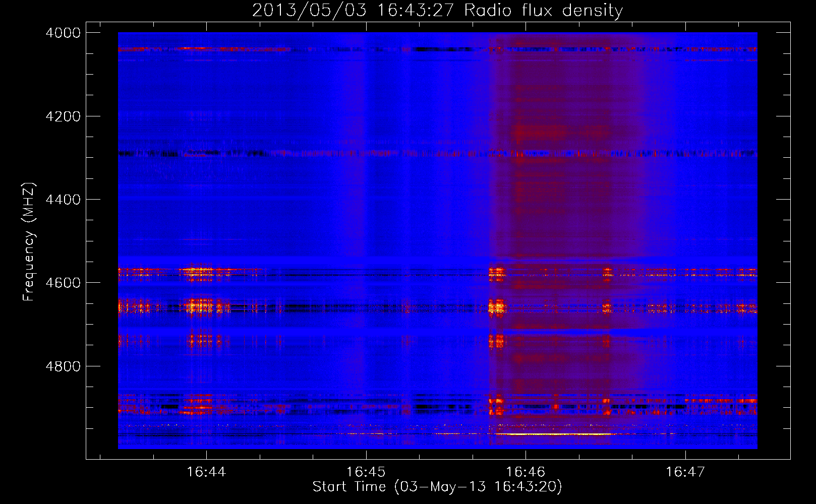Image resolution: width=816 pixels, height=504 pixels.
Task: Select the 4600 frequency axis label
Action: [x=63, y=283]
